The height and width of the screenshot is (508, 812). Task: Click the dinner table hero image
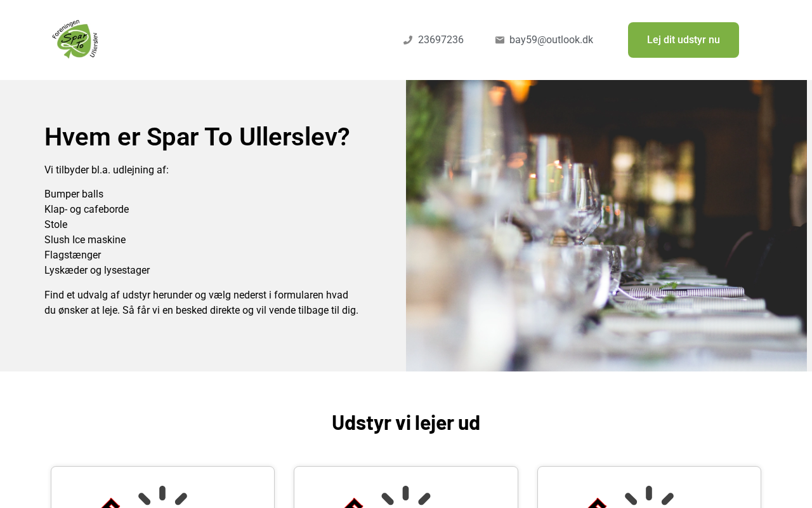[x=606, y=225]
